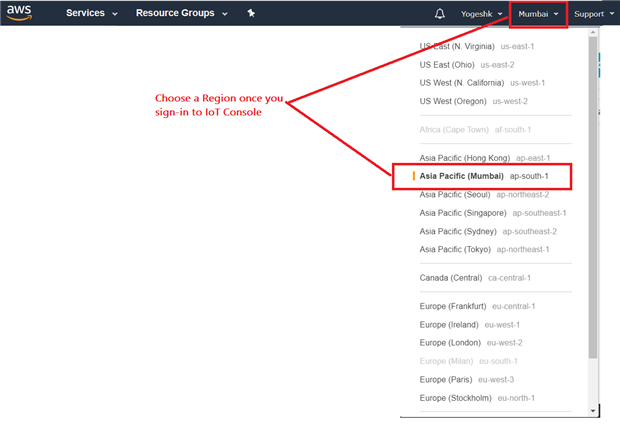This screenshot has height=430, width=620.
Task: Choose Asia Pacific (Mumbai) ap-south-1
Action: click(x=484, y=176)
